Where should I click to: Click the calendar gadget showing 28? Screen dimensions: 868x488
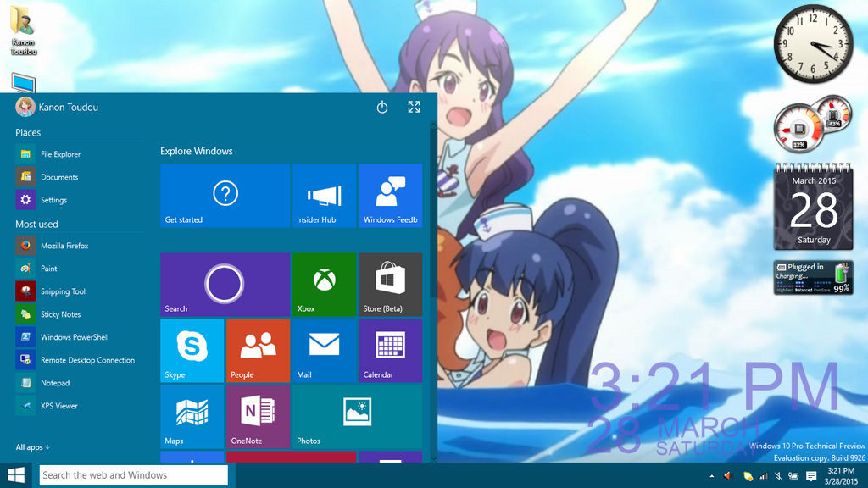point(813,208)
